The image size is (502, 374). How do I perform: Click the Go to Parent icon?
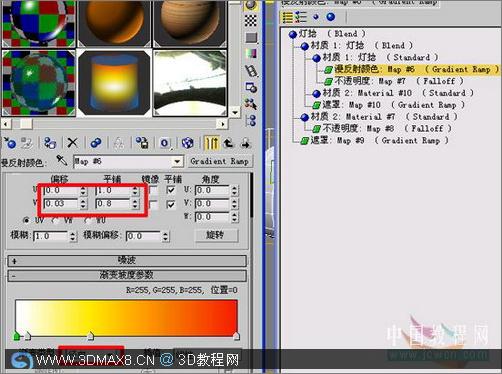click(229, 143)
